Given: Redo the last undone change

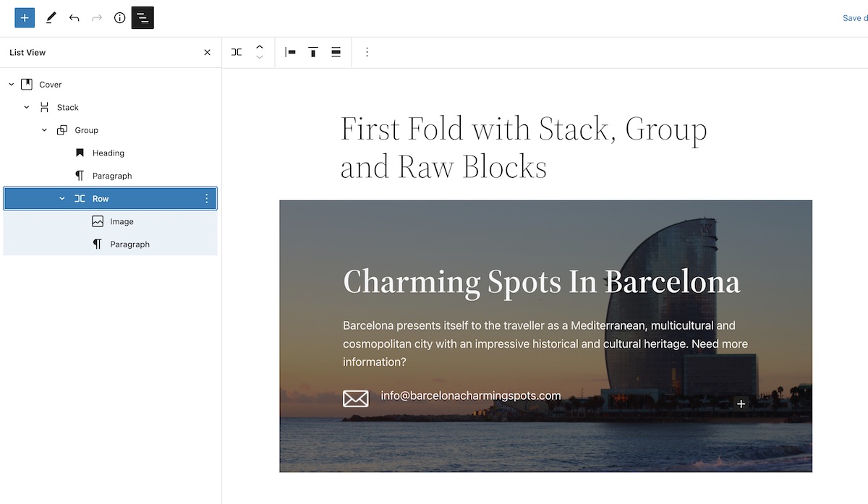Looking at the screenshot, I should [97, 18].
